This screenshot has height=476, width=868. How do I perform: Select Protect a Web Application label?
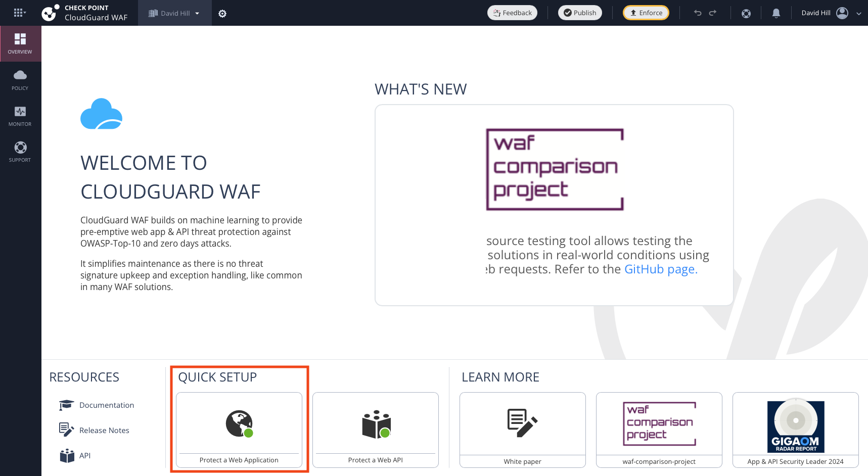click(x=239, y=460)
